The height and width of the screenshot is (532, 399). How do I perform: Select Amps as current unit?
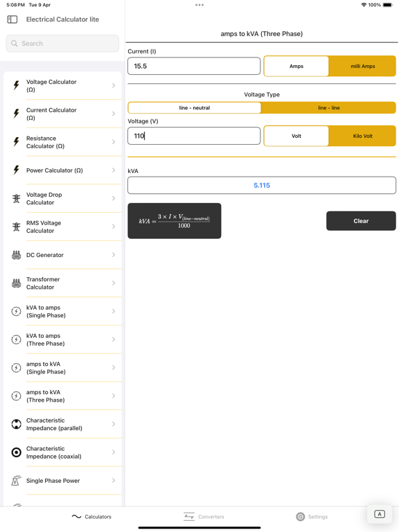(x=296, y=66)
